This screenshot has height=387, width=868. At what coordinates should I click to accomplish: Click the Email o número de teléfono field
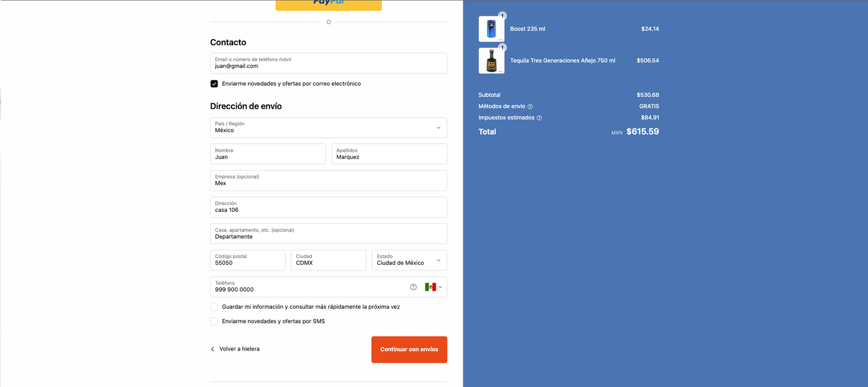[x=328, y=64]
